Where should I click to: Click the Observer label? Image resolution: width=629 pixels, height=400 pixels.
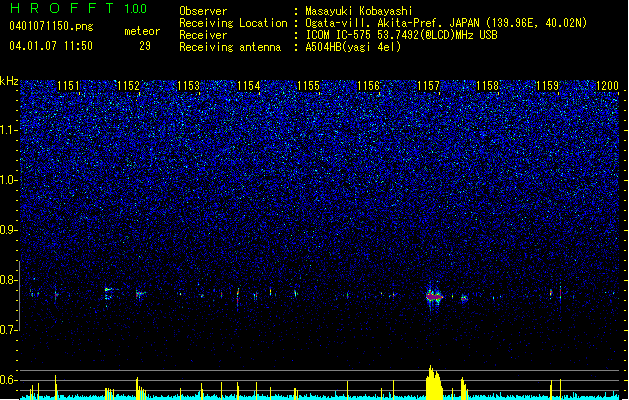point(203,11)
